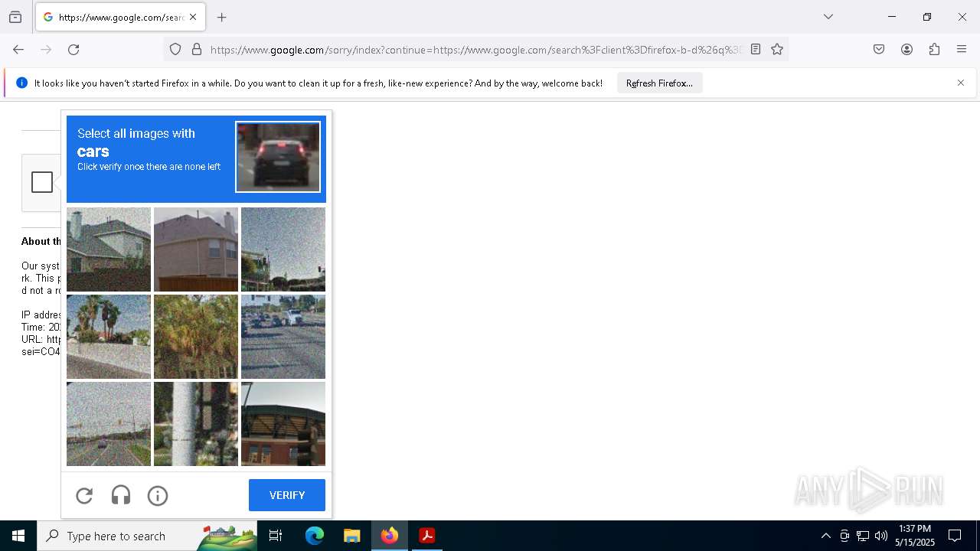Select the gray-roofed house captcha tile

click(x=109, y=249)
